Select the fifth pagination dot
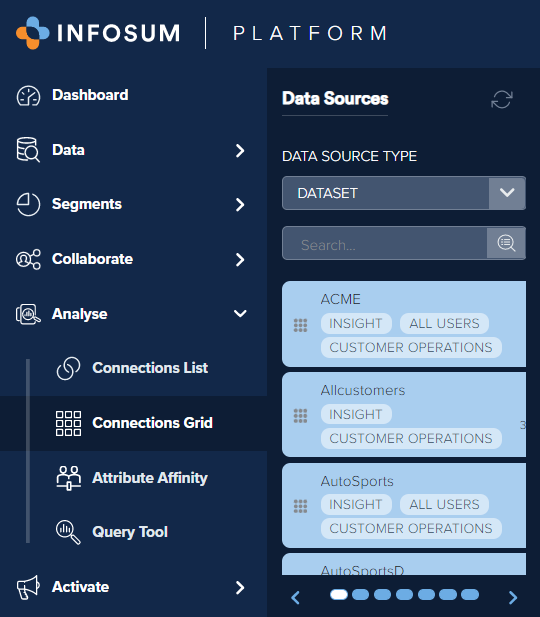Viewport: 540px width, 617px height. point(426,594)
